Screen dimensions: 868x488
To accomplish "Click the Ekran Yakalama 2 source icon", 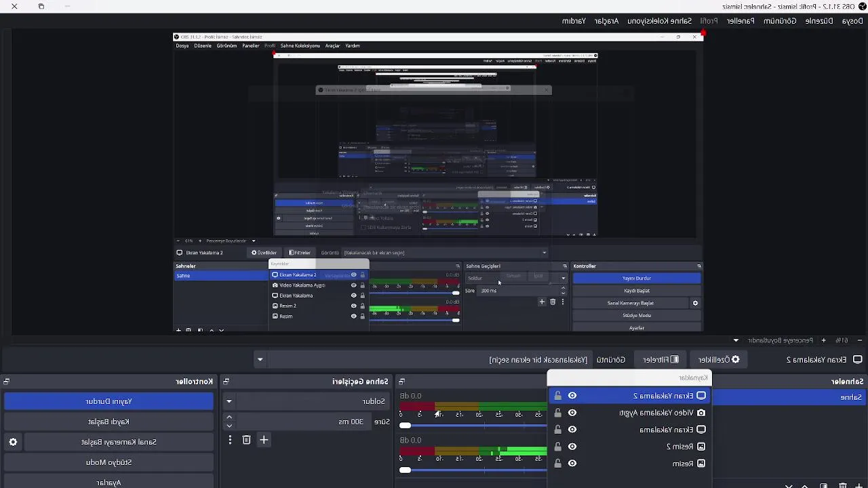I will coord(701,396).
